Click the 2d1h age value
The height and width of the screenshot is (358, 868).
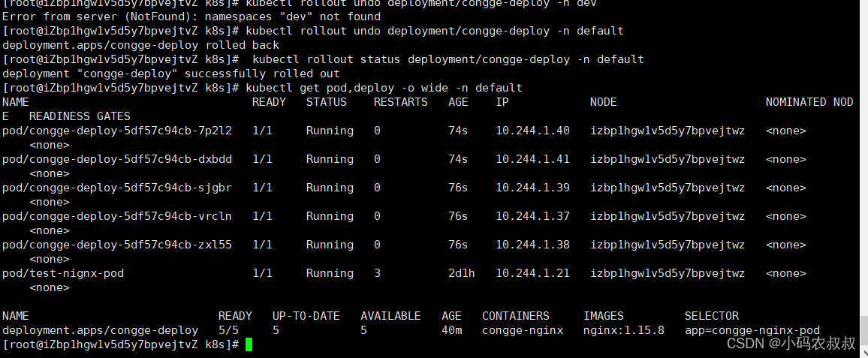[x=461, y=273]
